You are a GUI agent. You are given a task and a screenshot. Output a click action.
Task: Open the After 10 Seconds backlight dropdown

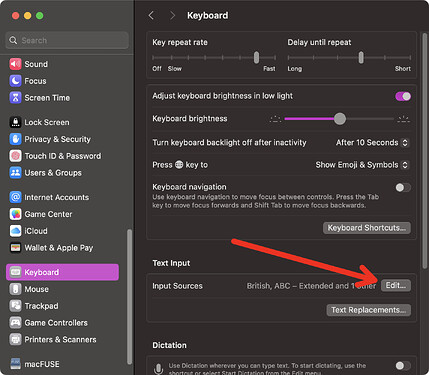372,143
